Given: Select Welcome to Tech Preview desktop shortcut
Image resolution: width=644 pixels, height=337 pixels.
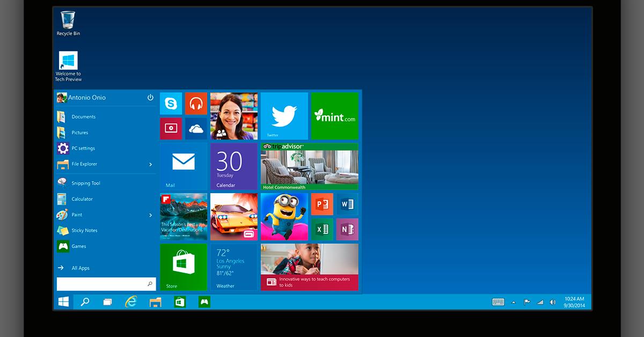Looking at the screenshot, I should [x=68, y=67].
